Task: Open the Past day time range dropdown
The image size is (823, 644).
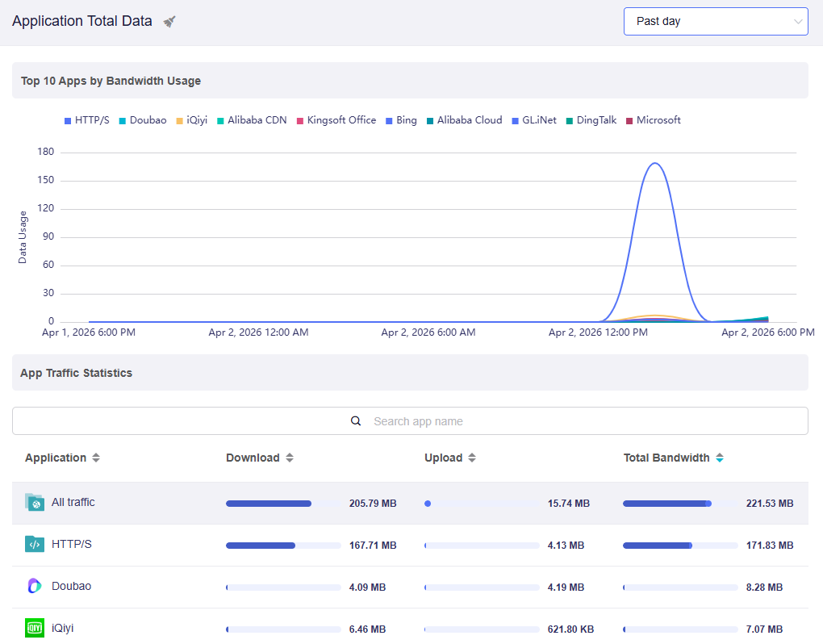Action: coord(715,22)
